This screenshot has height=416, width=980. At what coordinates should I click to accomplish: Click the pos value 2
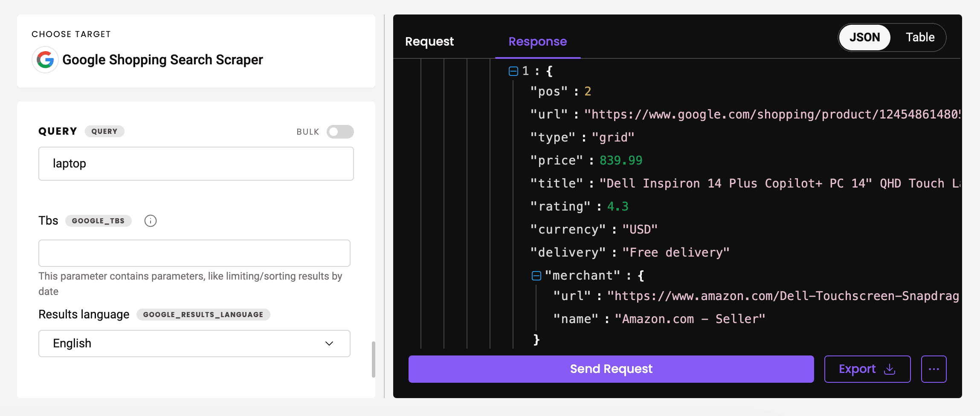tap(588, 91)
